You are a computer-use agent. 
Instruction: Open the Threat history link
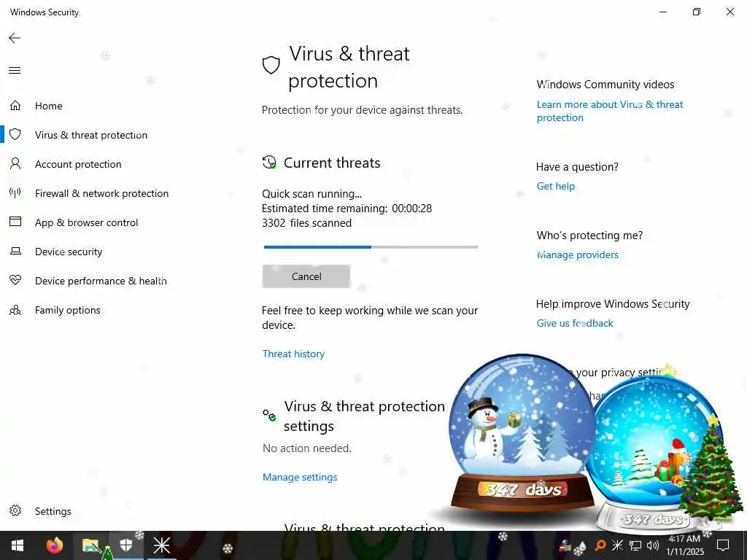tap(293, 354)
